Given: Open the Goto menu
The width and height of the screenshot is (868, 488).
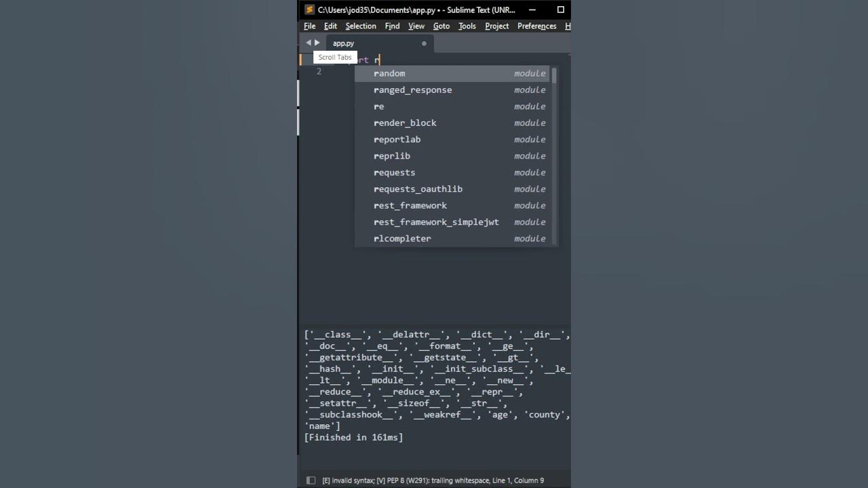Looking at the screenshot, I should click(441, 26).
